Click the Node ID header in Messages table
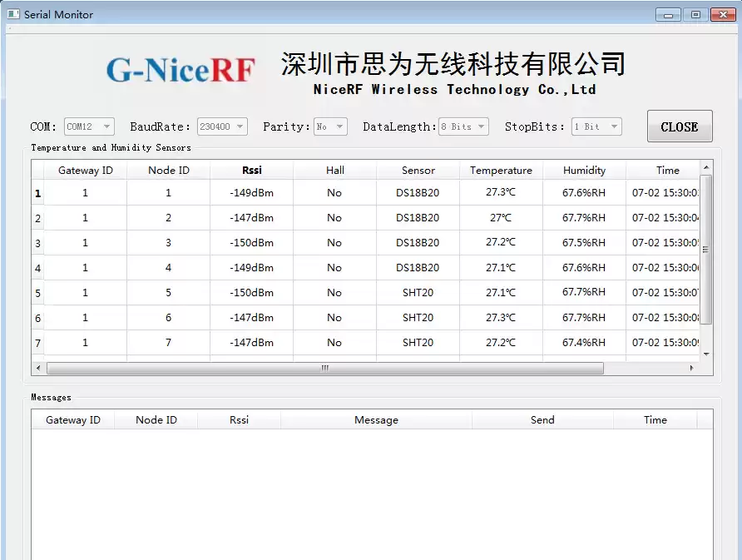The height and width of the screenshot is (560, 742). [x=156, y=419]
